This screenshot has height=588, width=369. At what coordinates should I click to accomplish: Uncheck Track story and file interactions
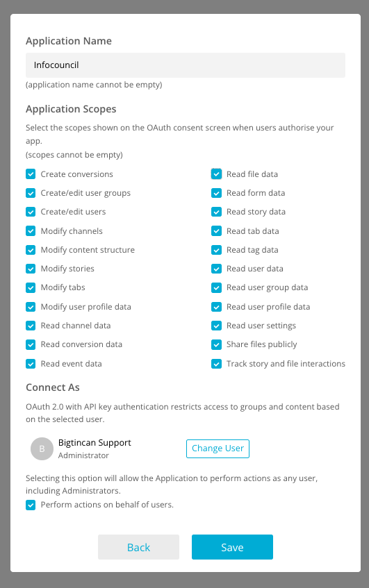(216, 364)
